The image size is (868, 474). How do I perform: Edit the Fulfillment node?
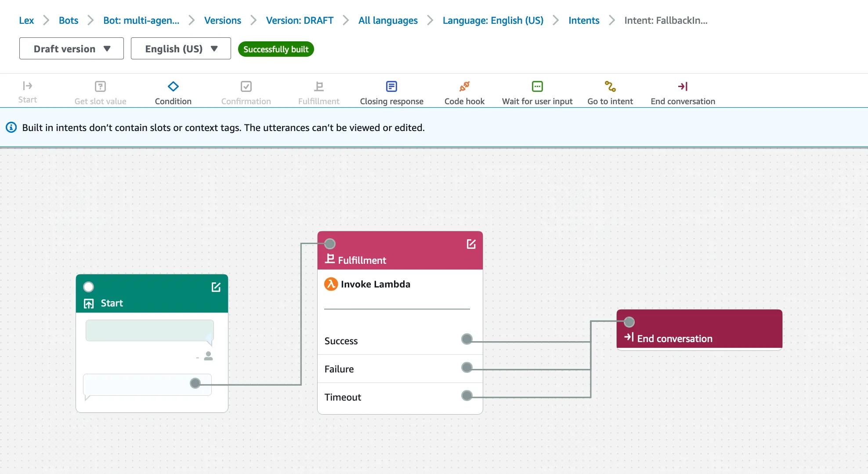pos(471,244)
